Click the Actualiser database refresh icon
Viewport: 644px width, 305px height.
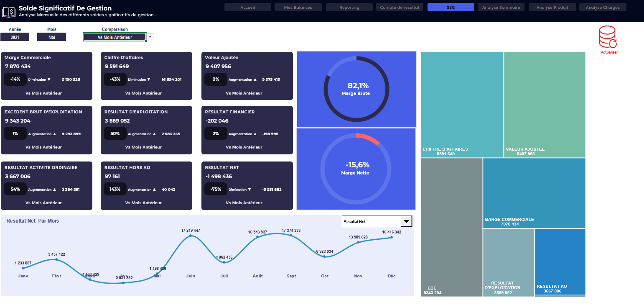[608, 38]
